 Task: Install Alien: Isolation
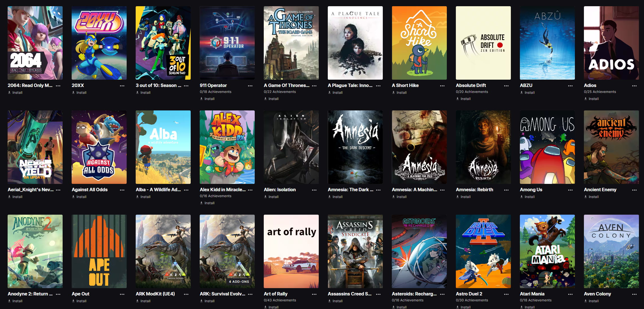pos(271,197)
